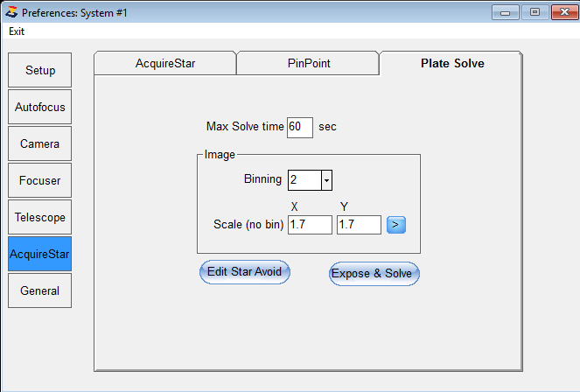The image size is (580, 392).
Task: Click the Edit Star Avoid button
Action: click(x=244, y=272)
